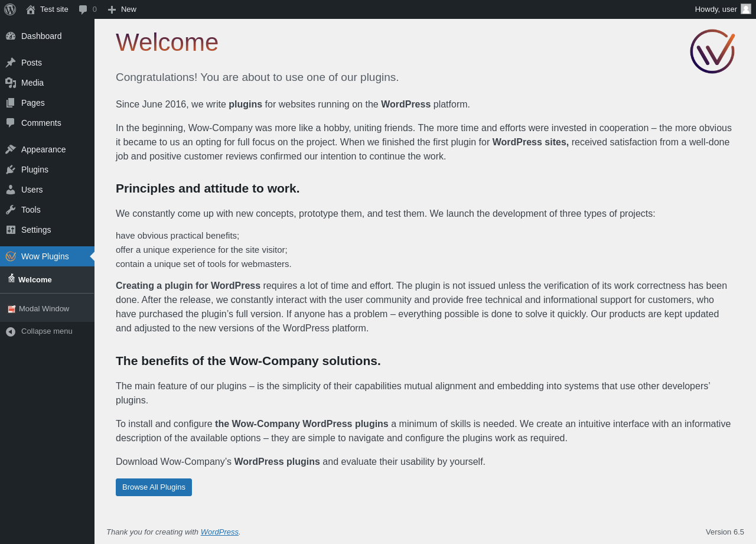This screenshot has width=756, height=544.
Task: Click the user avatar icon
Action: coord(746,9)
